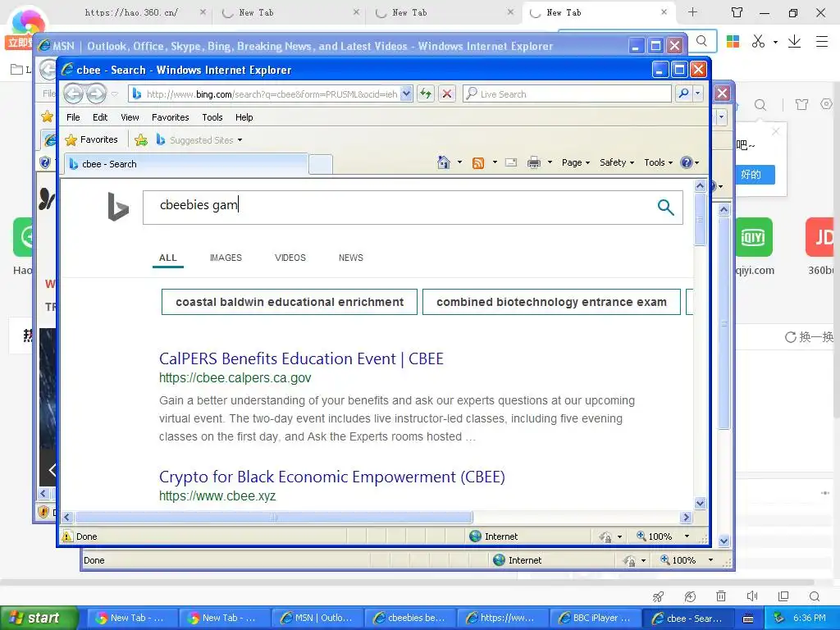Open the Edit menu
The height and width of the screenshot is (630, 840).
tap(100, 117)
